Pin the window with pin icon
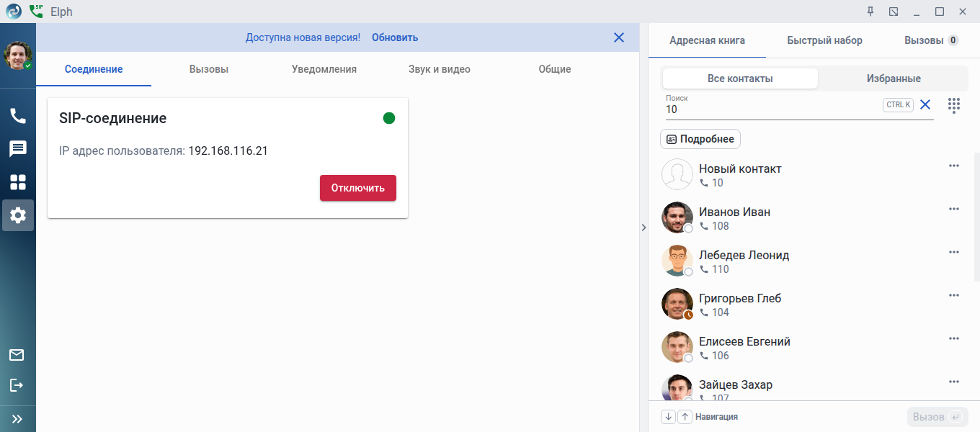The image size is (980, 432). [870, 12]
